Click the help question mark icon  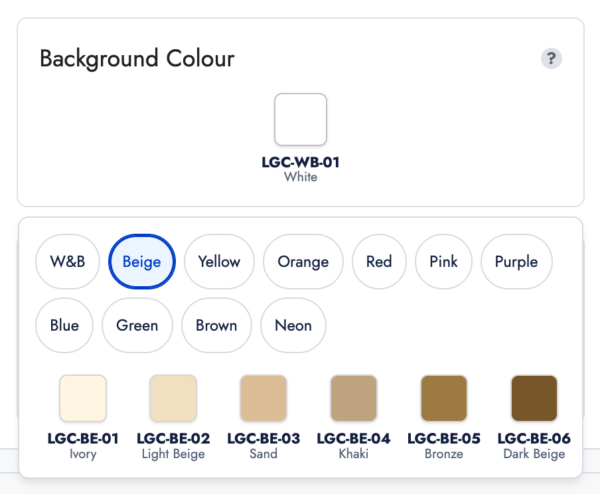tap(551, 59)
